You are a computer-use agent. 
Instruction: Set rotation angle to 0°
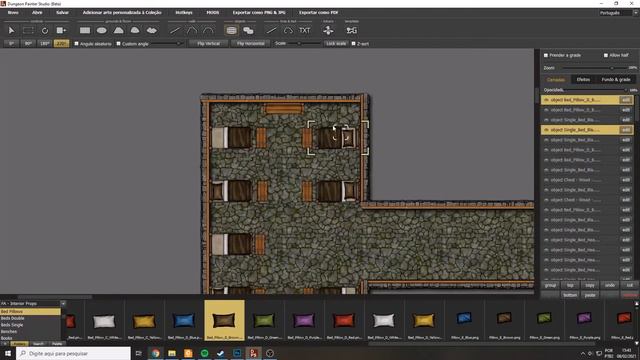(11, 44)
